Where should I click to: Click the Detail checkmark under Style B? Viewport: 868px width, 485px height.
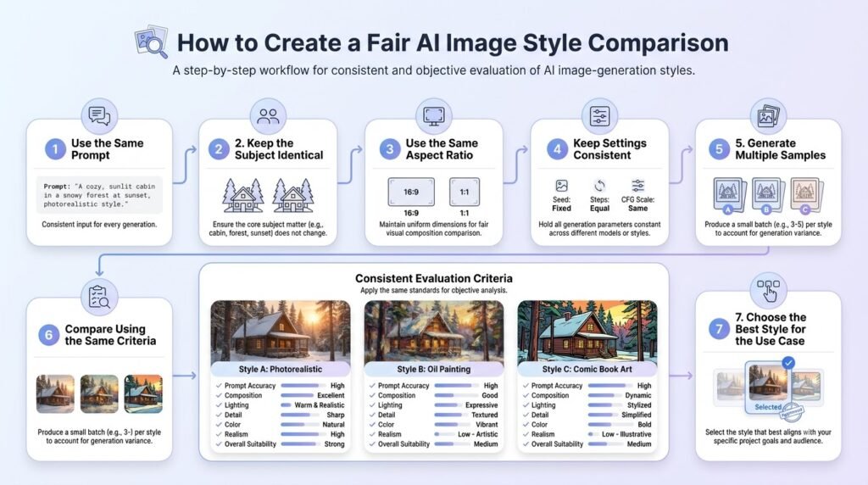(x=373, y=415)
